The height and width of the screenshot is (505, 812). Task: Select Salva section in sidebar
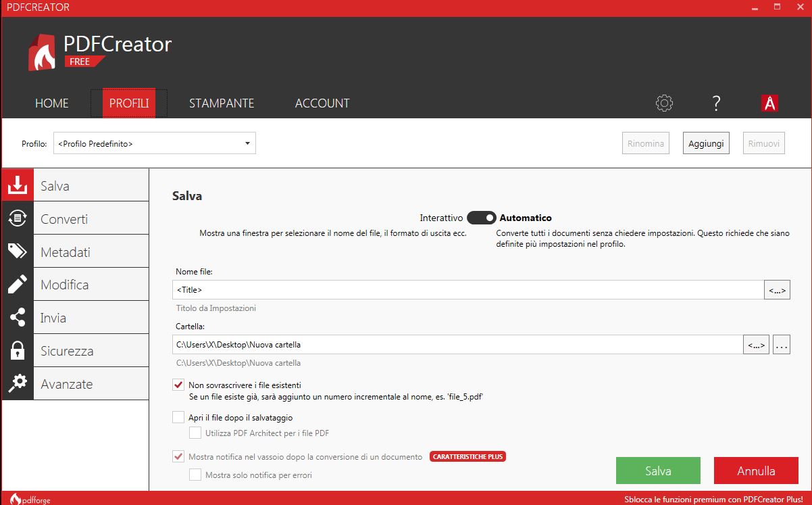click(75, 185)
